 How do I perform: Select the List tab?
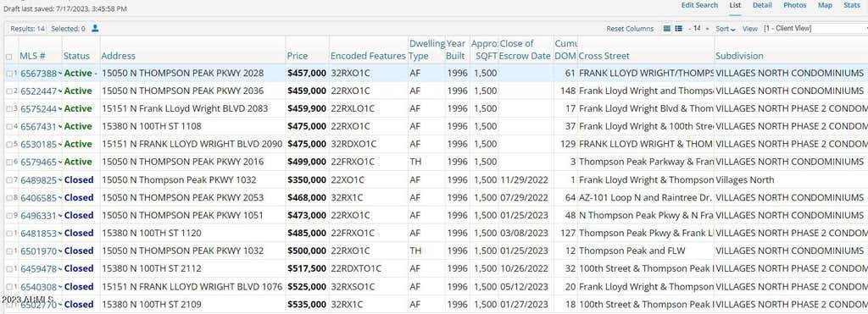coord(735,5)
